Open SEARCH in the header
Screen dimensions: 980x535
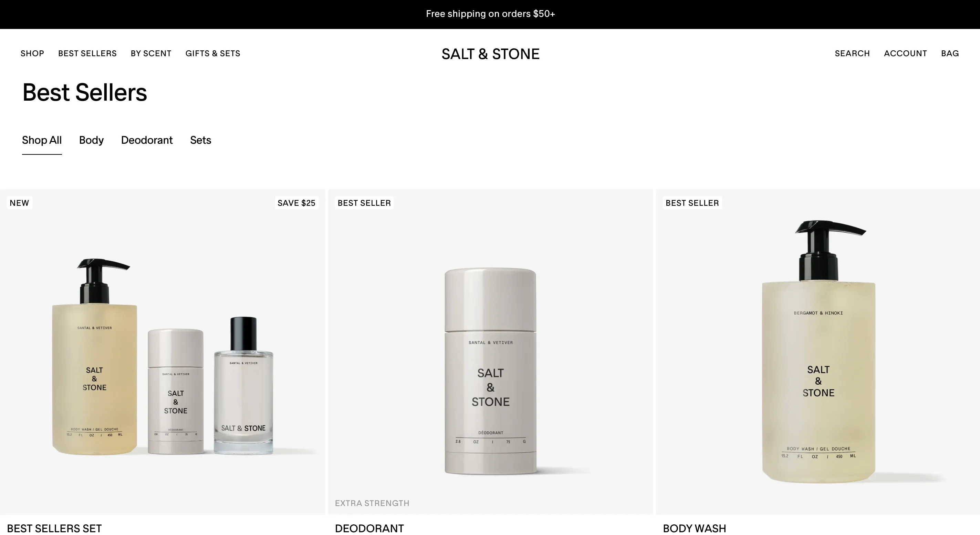852,53
